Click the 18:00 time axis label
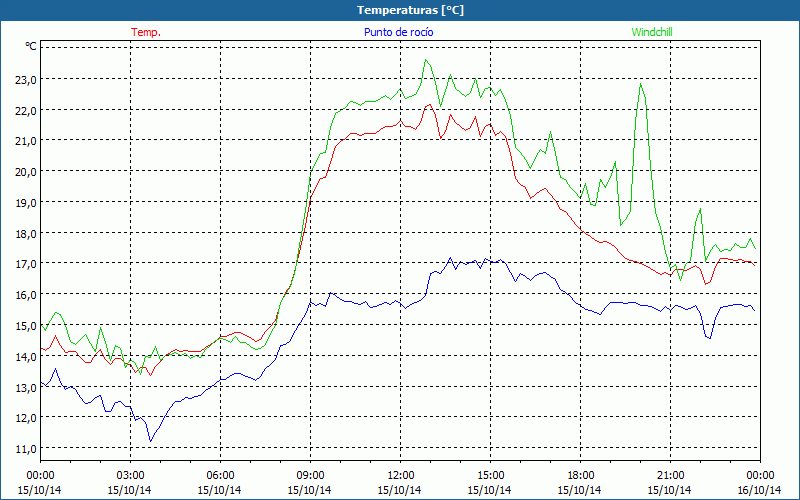800x500 pixels. coord(580,476)
